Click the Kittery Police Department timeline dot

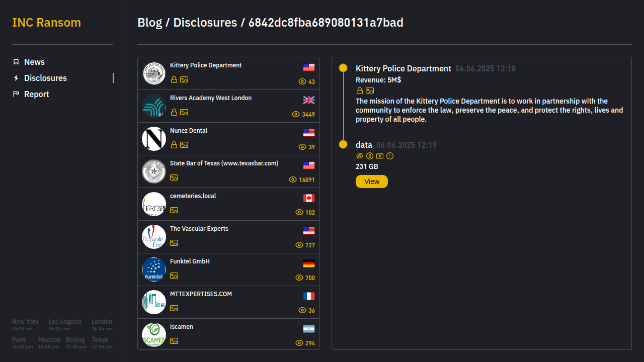click(x=343, y=68)
